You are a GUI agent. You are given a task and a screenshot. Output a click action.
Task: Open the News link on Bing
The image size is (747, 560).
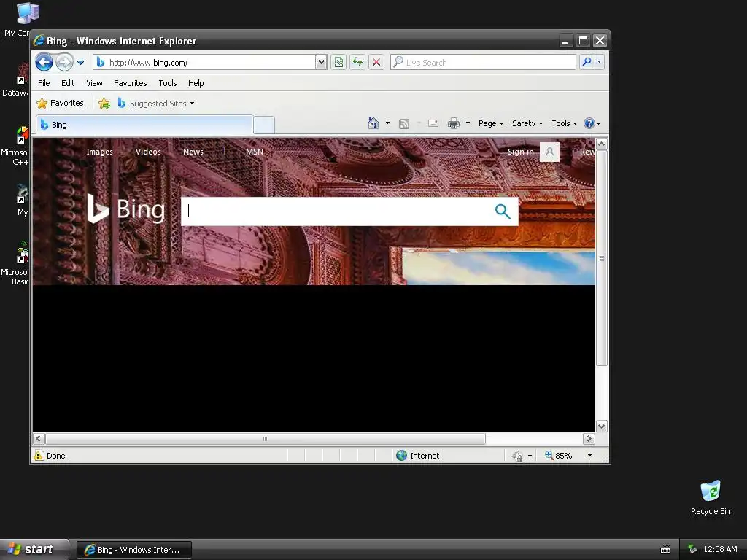pyautogui.click(x=193, y=152)
